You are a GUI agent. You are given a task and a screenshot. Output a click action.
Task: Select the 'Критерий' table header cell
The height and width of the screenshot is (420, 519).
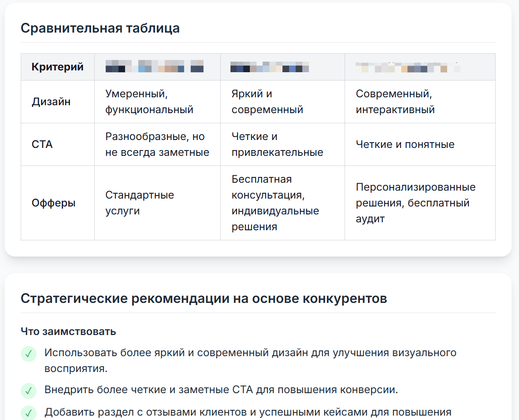58,67
